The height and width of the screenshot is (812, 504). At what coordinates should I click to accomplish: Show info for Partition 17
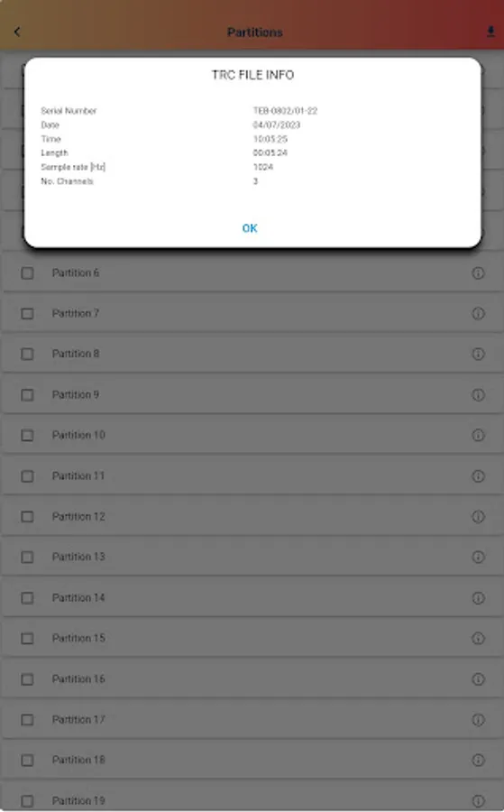[x=478, y=719]
